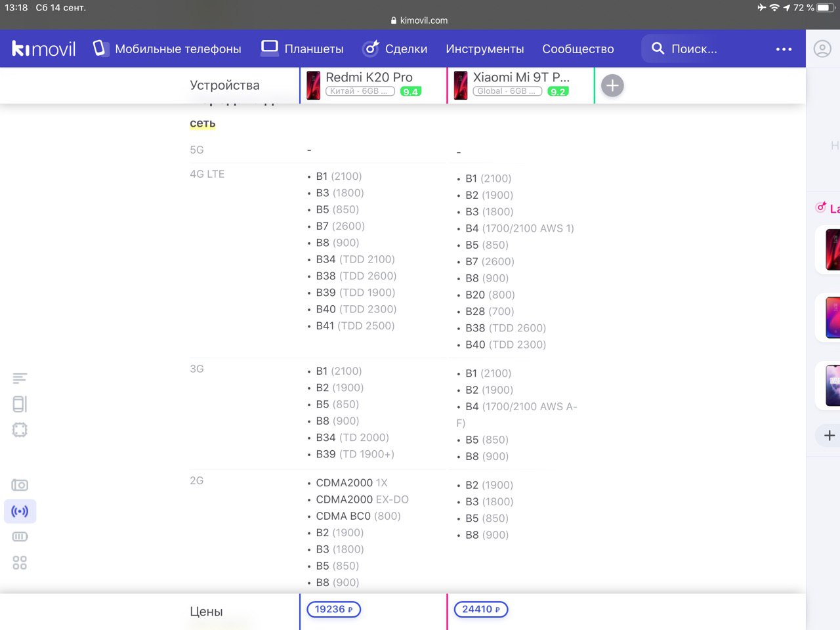
Task: Click the Мобильные телефоны phone icon
Action: pyautogui.click(x=100, y=48)
